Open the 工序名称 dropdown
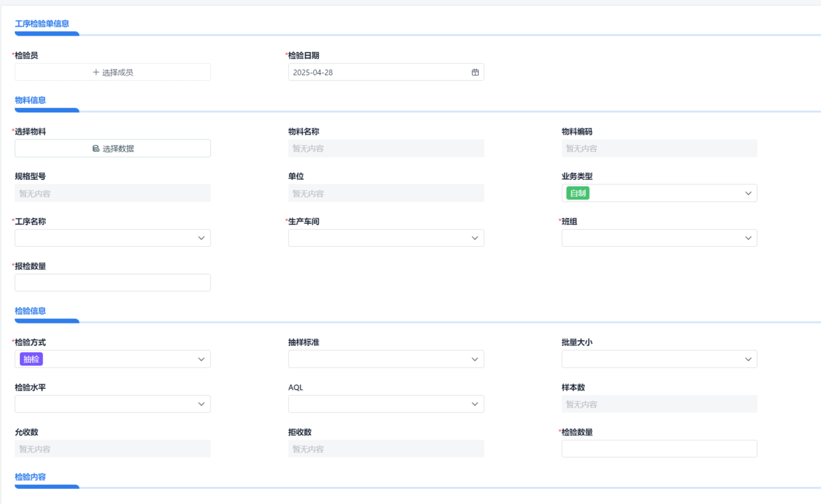This screenshot has height=504, width=821. click(x=201, y=238)
